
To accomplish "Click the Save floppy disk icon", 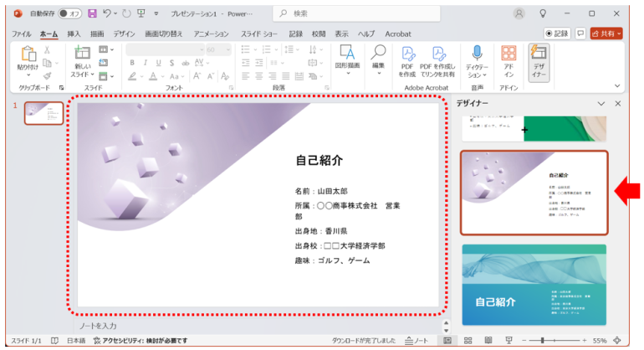I will click(92, 13).
